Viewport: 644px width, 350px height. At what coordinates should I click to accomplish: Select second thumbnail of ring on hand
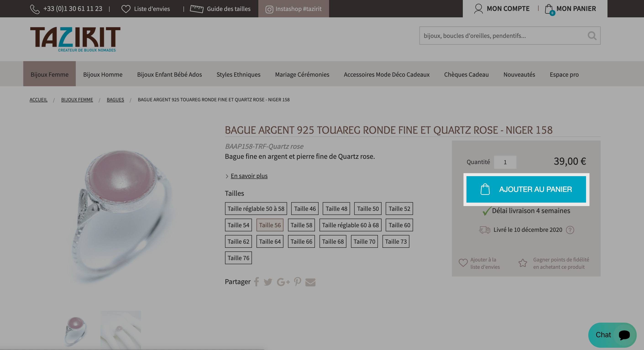(120, 330)
